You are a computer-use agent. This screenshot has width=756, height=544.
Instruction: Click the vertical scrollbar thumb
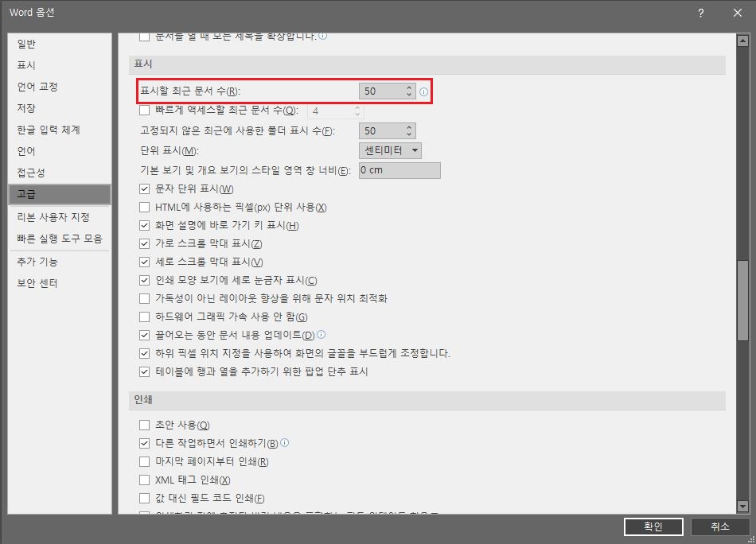742,301
